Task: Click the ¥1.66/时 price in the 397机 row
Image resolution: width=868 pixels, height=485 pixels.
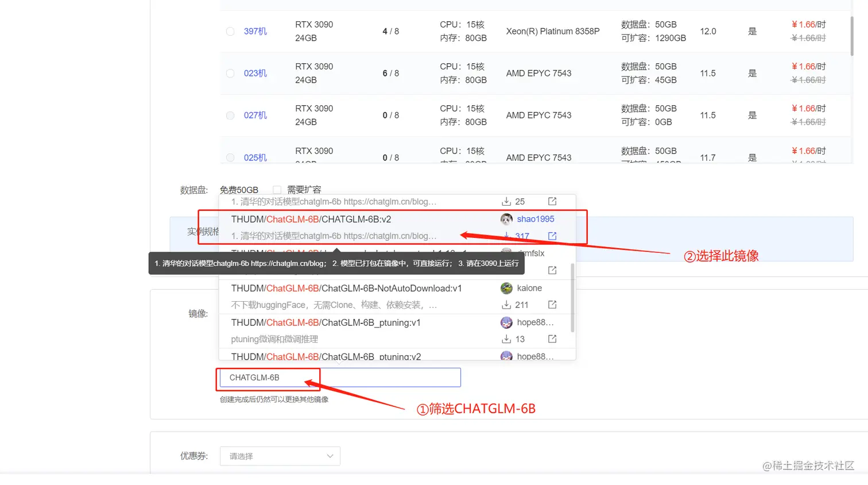Action: 808,25
